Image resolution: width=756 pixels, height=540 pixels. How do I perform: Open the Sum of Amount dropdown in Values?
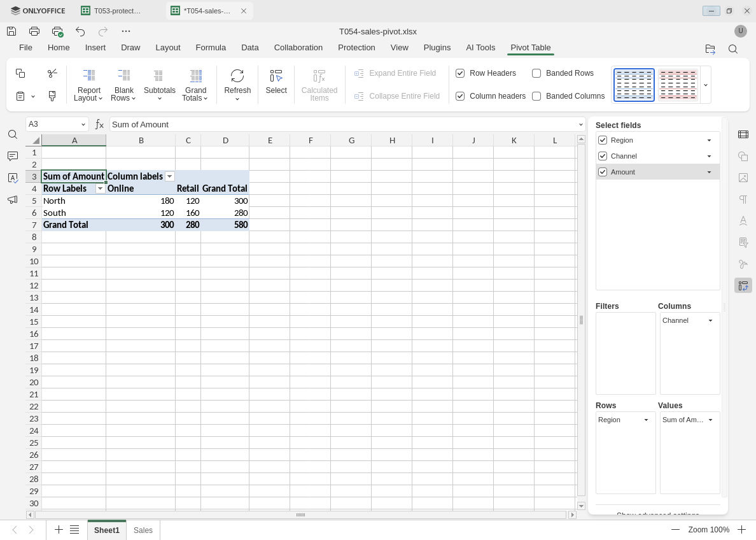coord(710,420)
